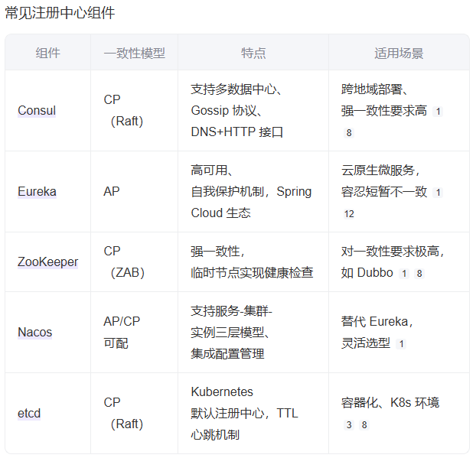
Task: Open citation 1 in the Consul row
Action: (438, 112)
